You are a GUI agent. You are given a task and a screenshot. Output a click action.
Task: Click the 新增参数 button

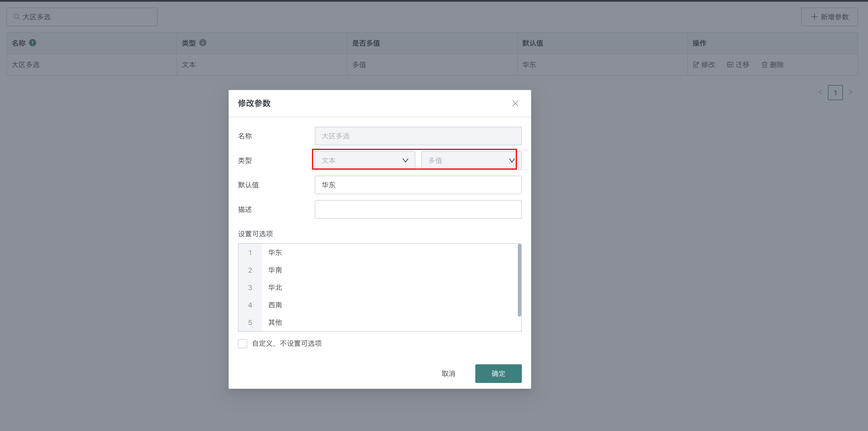(829, 17)
